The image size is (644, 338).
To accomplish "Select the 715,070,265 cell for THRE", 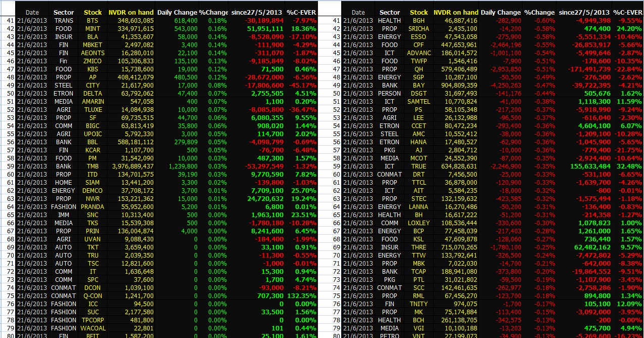I will [x=458, y=247].
